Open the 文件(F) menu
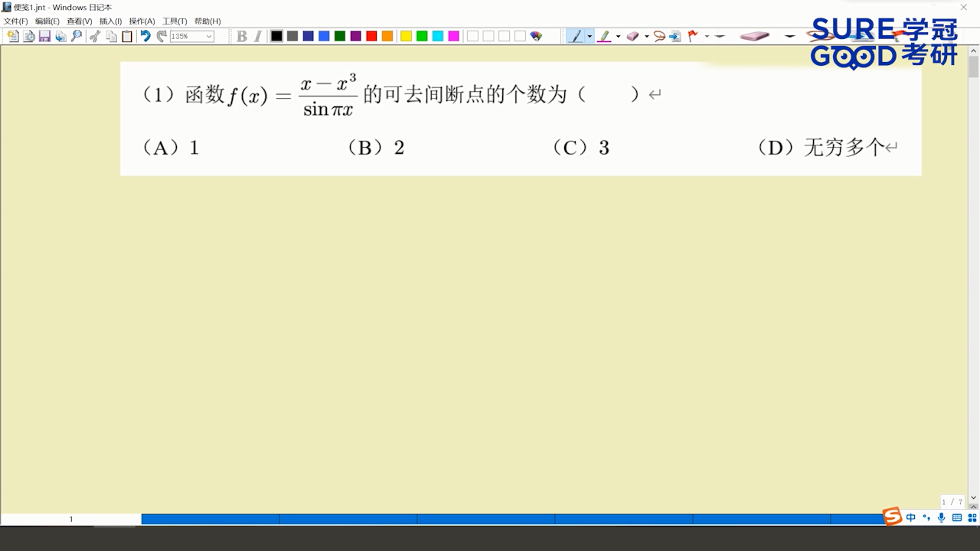 [x=15, y=21]
